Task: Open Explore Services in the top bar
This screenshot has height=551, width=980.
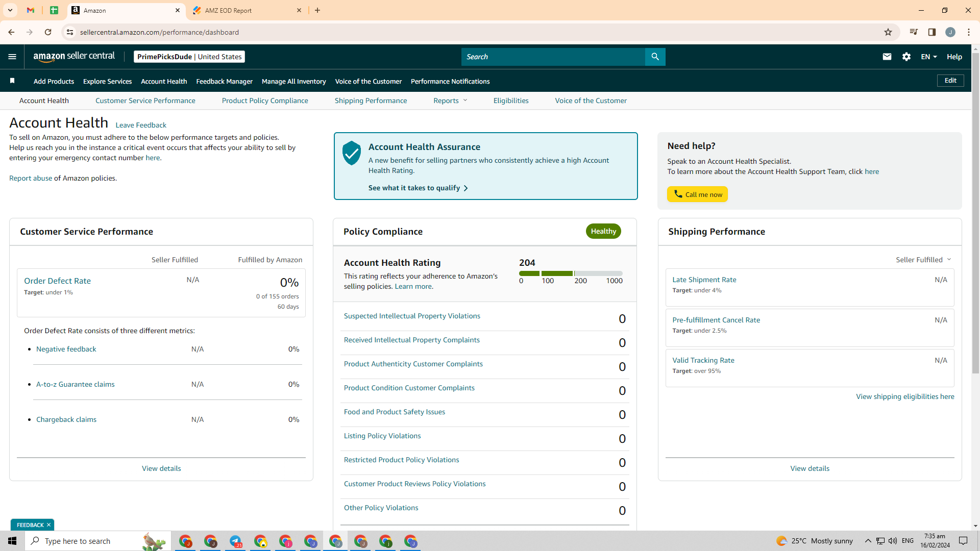Action: coord(107,81)
